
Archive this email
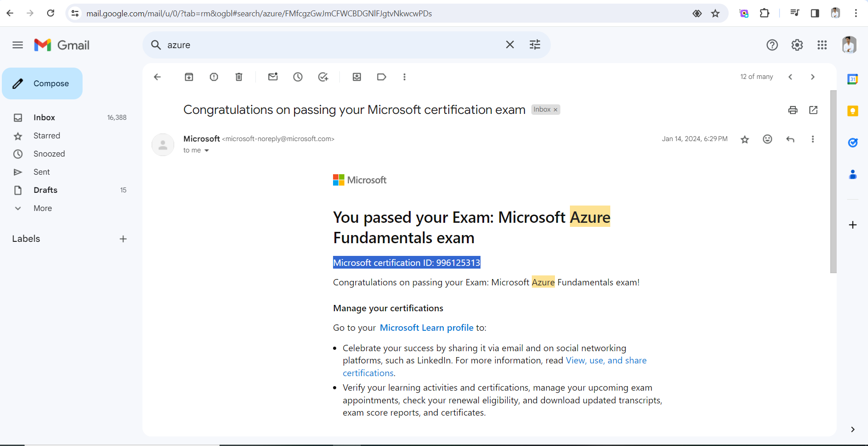[x=188, y=77]
